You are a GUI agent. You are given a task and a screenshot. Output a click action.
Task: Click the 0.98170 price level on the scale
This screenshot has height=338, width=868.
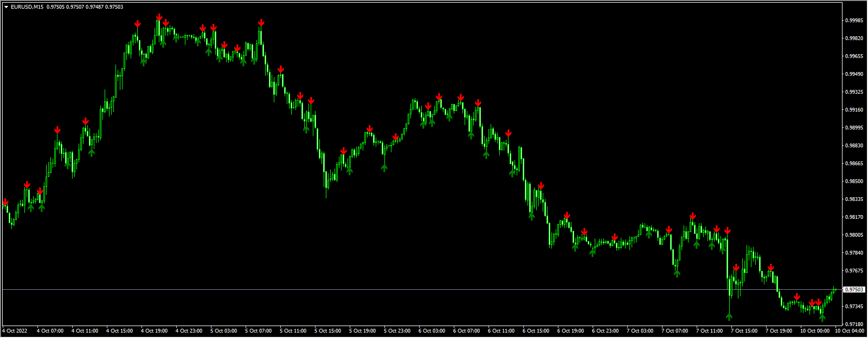click(854, 217)
